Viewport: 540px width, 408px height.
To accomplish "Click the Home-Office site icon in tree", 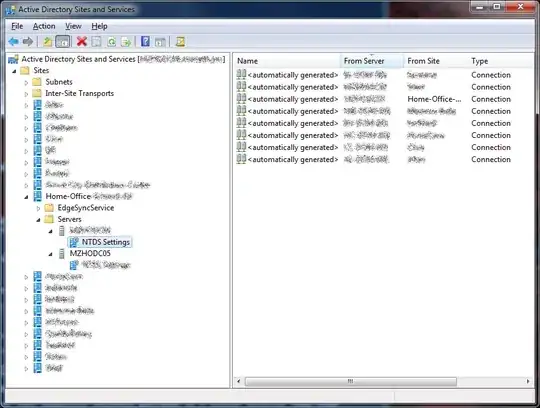I will point(38,196).
